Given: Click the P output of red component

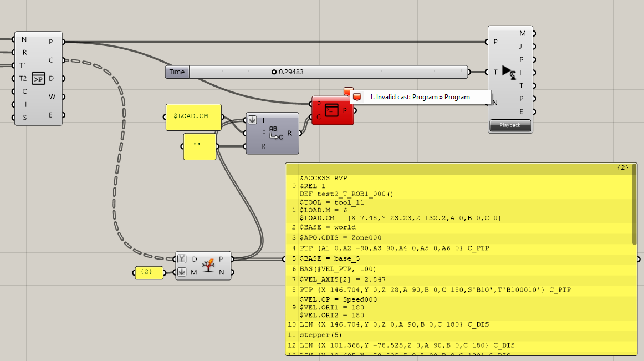Looking at the screenshot, I should point(345,110).
